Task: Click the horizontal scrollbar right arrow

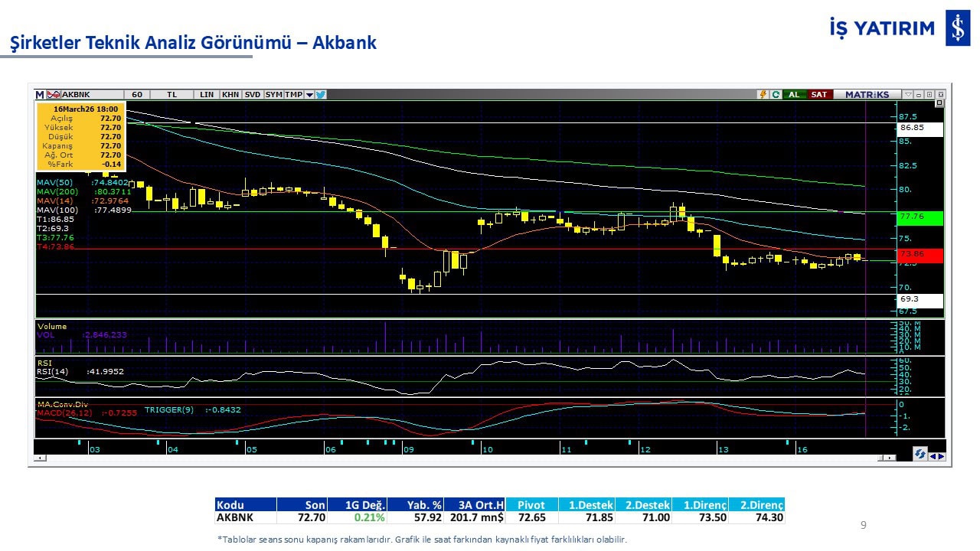Action: (888, 458)
